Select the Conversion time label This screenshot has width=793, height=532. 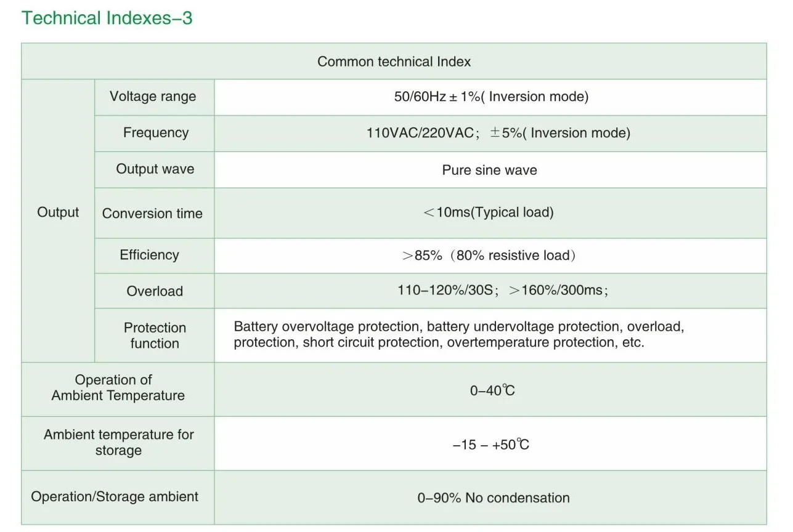pyautogui.click(x=152, y=214)
